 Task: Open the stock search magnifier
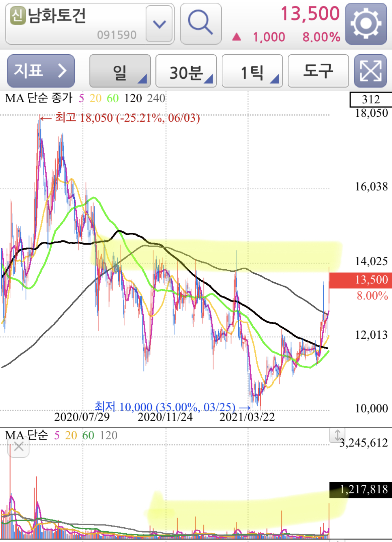point(201,23)
